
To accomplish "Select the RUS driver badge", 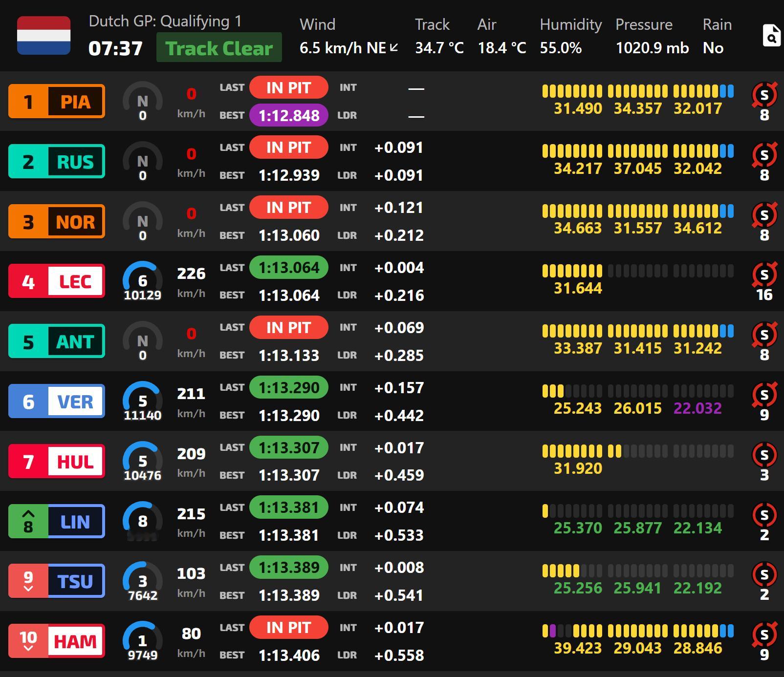I will point(57,161).
